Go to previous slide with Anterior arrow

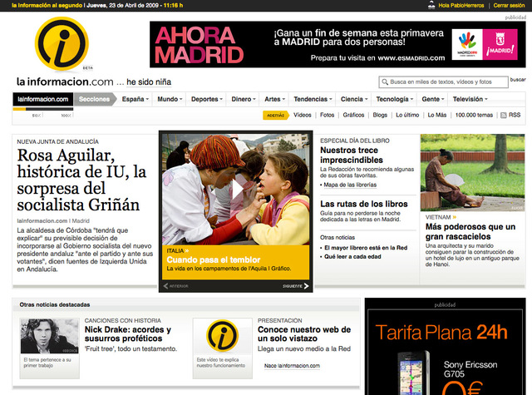point(175,286)
